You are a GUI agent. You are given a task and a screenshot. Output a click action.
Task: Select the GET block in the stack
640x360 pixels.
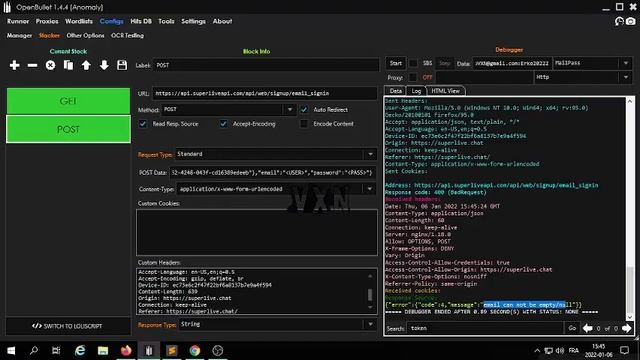coord(68,101)
